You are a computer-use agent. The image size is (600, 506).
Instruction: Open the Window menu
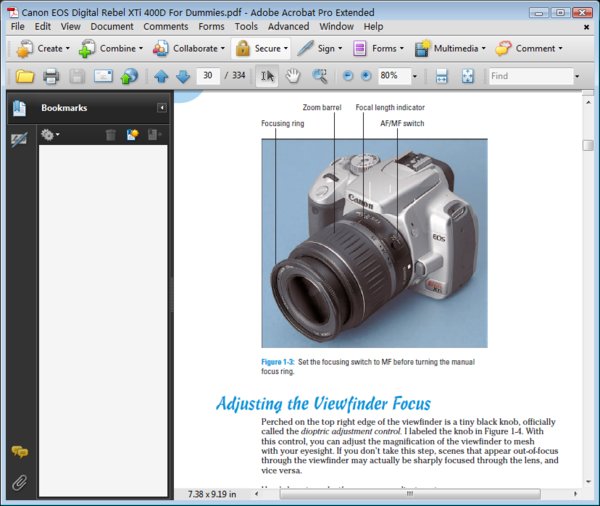336,27
